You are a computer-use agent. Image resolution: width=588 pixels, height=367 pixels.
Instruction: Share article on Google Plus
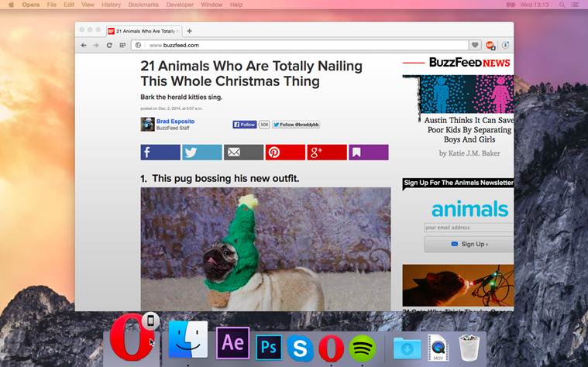(x=327, y=153)
